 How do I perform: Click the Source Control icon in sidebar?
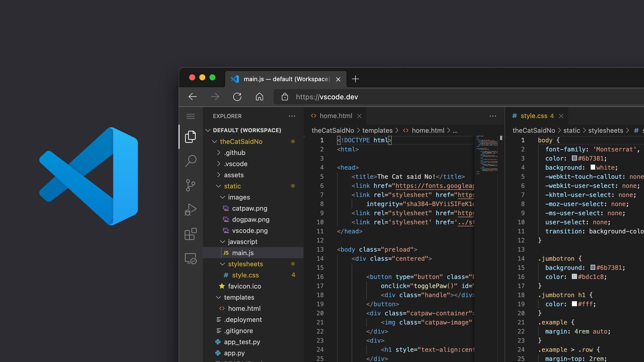[191, 185]
